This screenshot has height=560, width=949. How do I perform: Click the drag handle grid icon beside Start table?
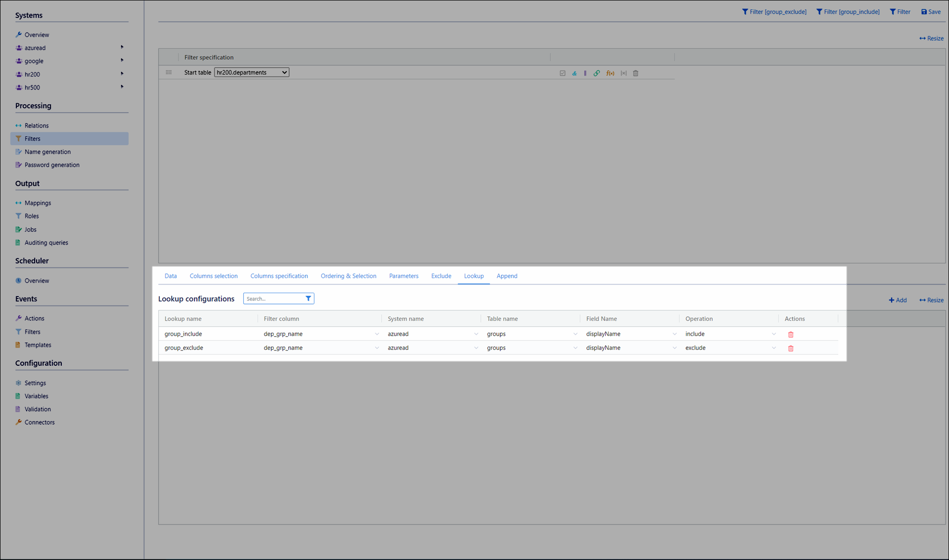(x=169, y=73)
